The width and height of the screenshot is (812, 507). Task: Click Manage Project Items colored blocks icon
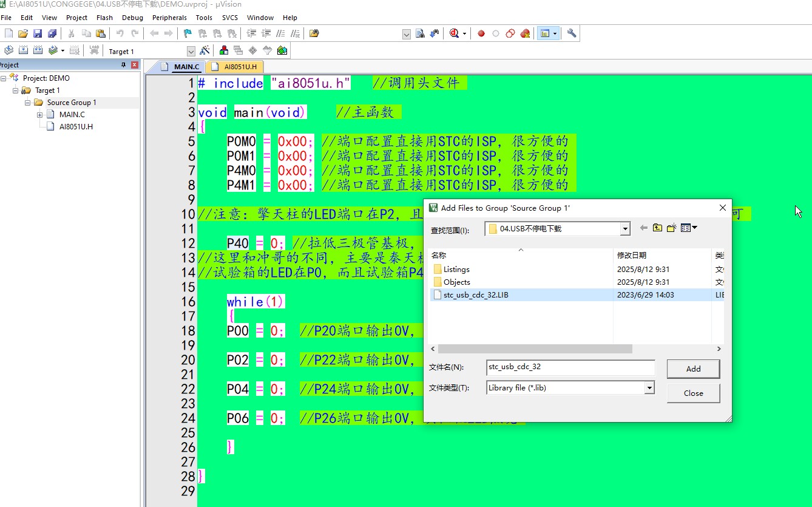[224, 50]
